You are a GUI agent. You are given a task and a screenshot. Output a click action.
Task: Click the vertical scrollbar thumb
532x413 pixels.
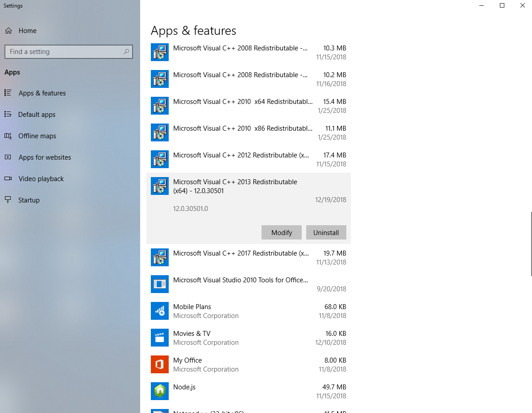(531, 244)
